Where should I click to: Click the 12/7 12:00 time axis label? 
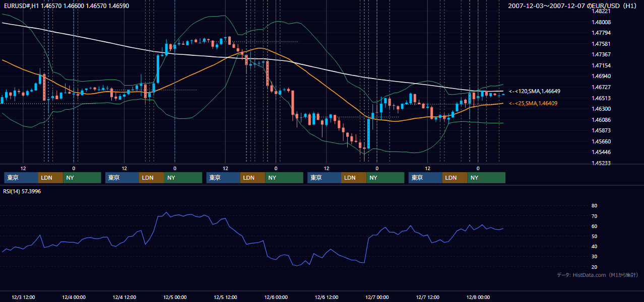tap(428, 297)
